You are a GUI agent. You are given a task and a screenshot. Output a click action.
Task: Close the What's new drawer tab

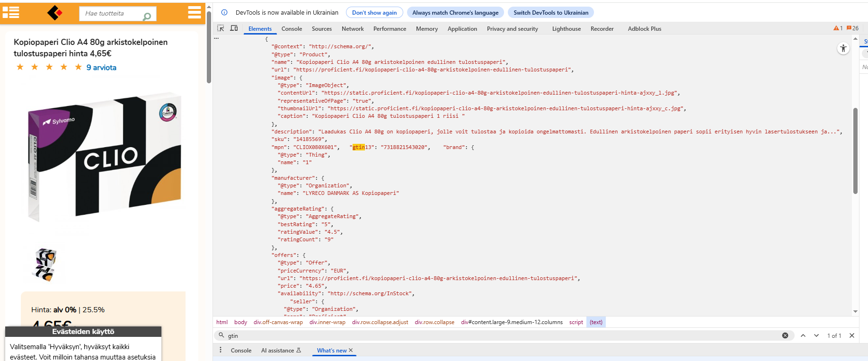click(351, 350)
